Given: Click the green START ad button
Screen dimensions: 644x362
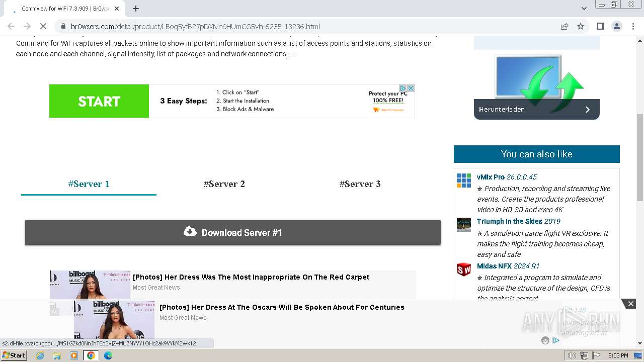Looking at the screenshot, I should (99, 101).
